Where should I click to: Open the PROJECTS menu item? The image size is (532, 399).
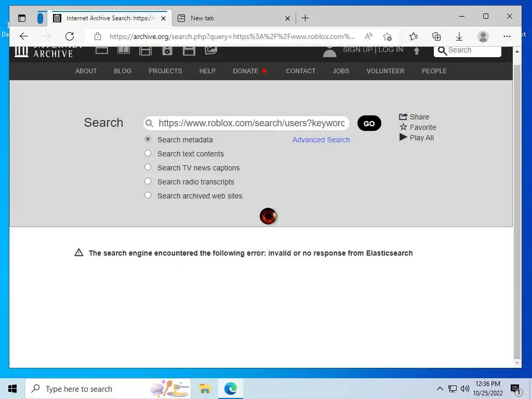(x=165, y=71)
